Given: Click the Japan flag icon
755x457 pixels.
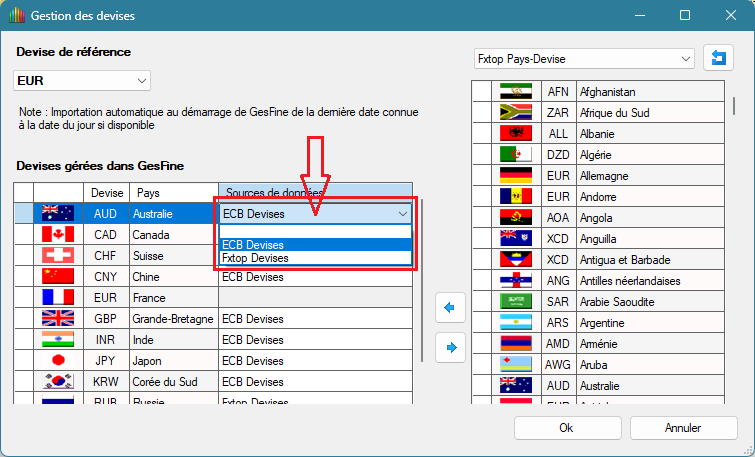Looking at the screenshot, I should (58, 361).
